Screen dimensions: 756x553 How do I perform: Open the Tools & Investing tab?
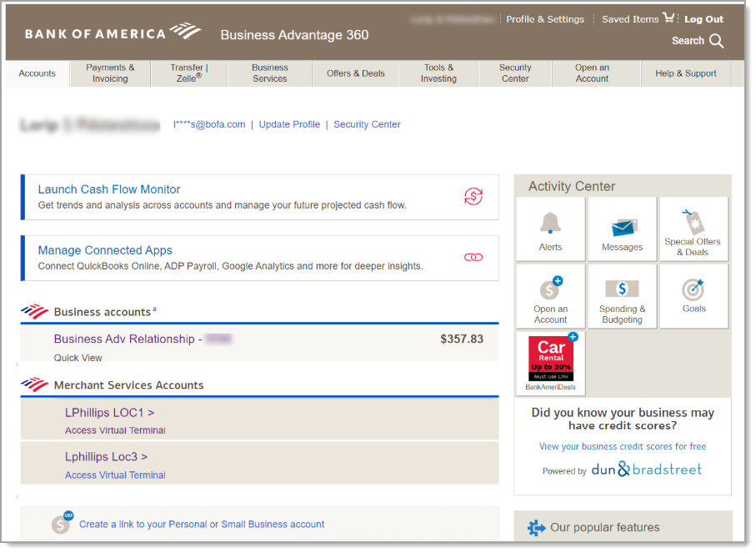coord(438,73)
